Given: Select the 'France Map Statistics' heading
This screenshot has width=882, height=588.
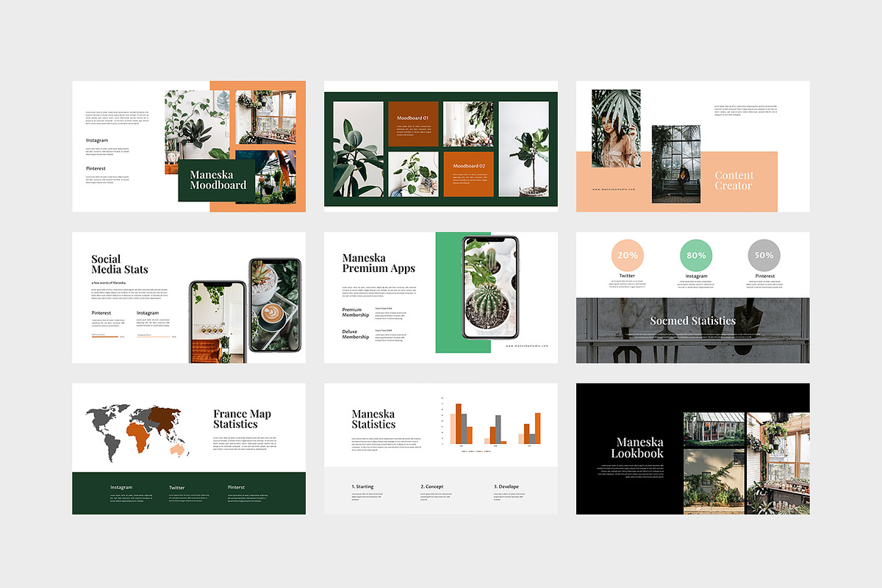Looking at the screenshot, I should 242,419.
